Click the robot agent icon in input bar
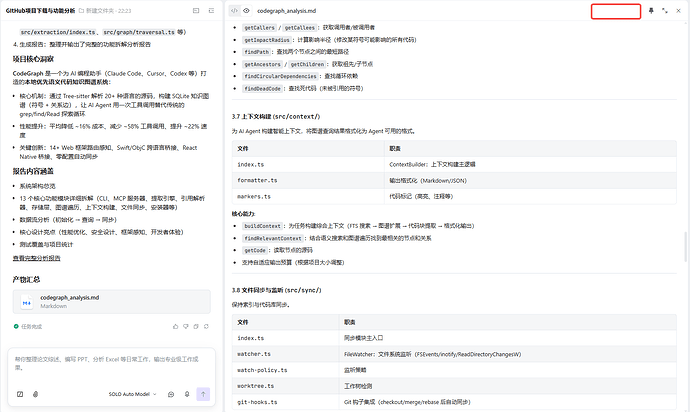The image size is (690, 412). [171, 394]
